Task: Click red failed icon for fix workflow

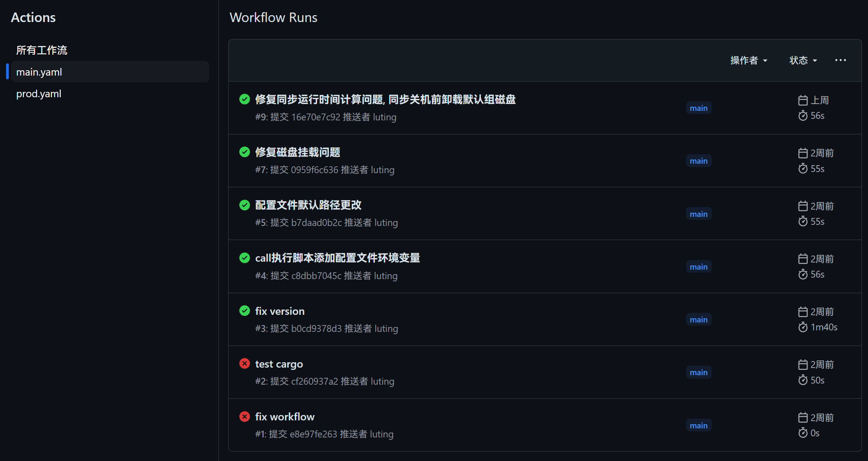Action: coord(245,417)
